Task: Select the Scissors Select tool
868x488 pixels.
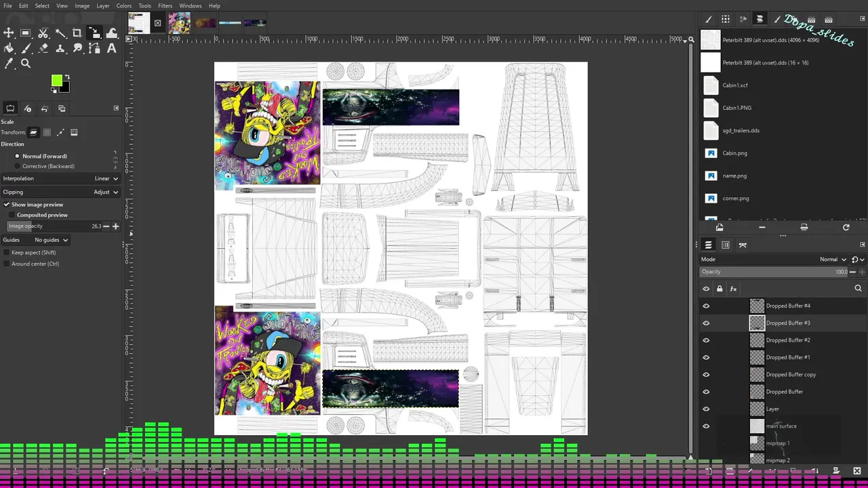Action: click(x=43, y=33)
